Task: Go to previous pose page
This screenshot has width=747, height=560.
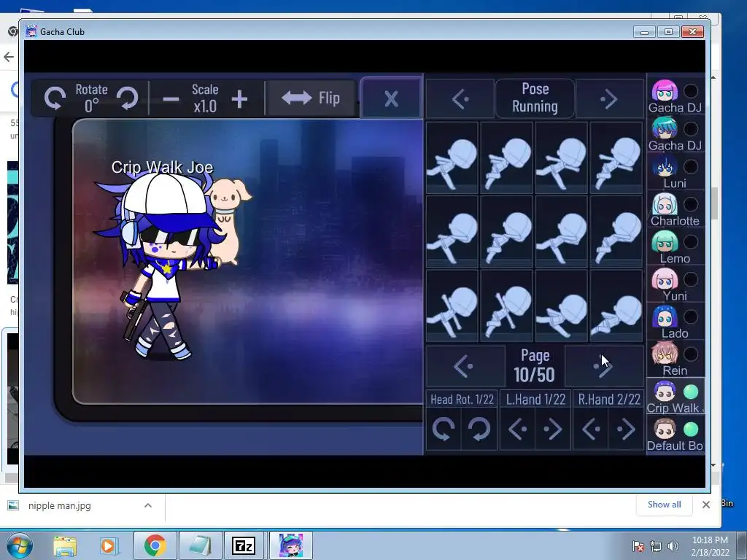Action: tap(465, 366)
